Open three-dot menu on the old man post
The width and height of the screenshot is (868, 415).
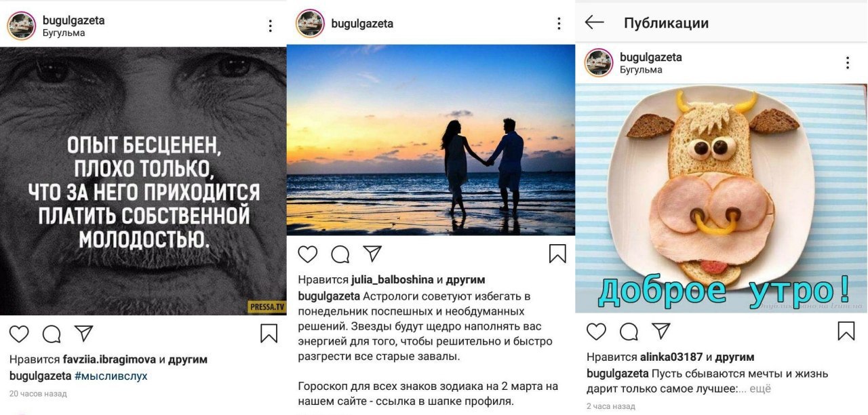pyautogui.click(x=270, y=26)
